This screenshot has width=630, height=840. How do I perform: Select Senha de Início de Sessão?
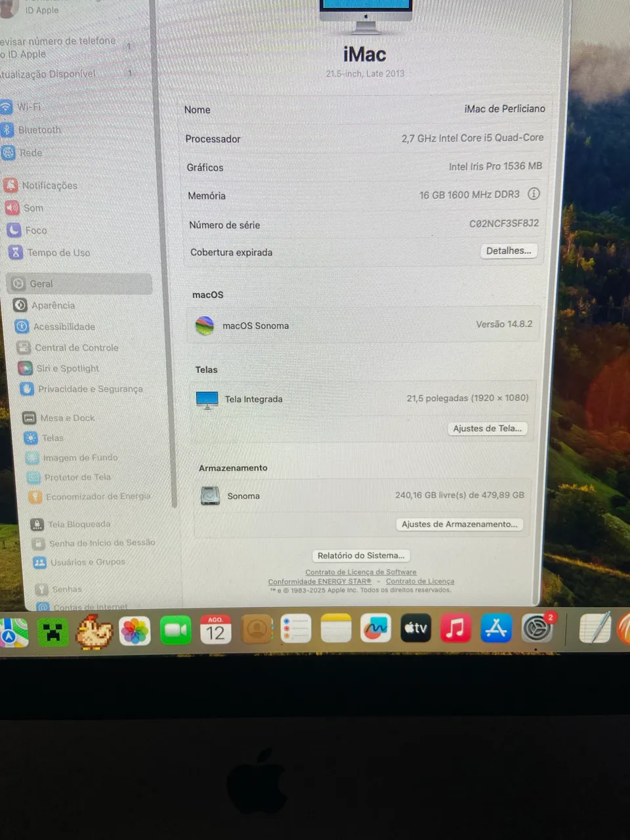click(94, 543)
